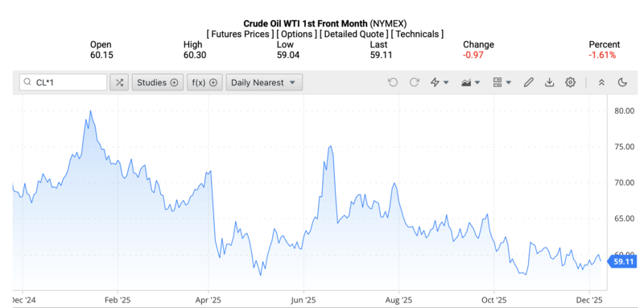Screen dimensions: 644x308
Task: Expand the layout templates dropdown arrow
Action: coord(509,83)
